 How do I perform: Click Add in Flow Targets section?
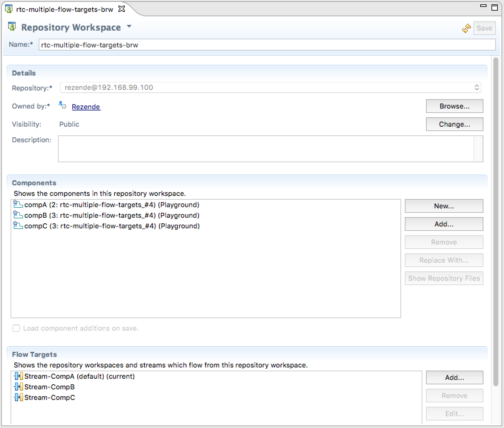tap(454, 377)
